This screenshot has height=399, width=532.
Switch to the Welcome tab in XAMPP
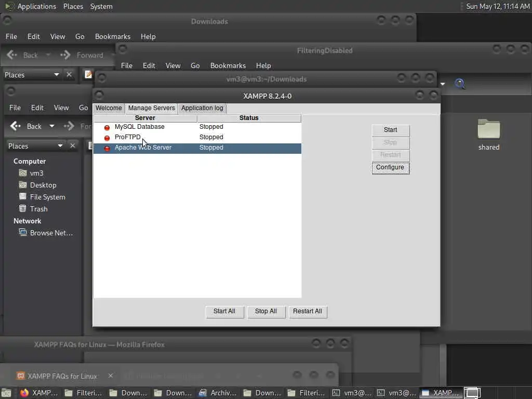coord(109,108)
